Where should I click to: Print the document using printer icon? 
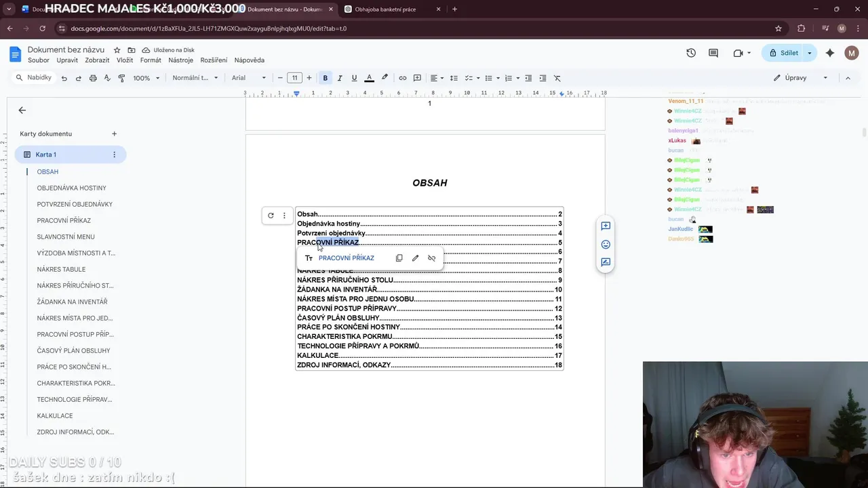click(93, 78)
